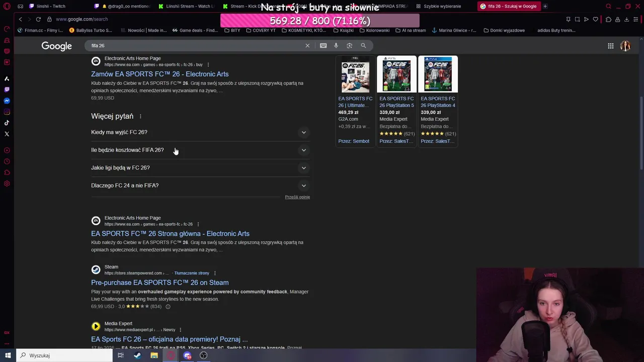Start voice search with the microphone

[336, 46]
